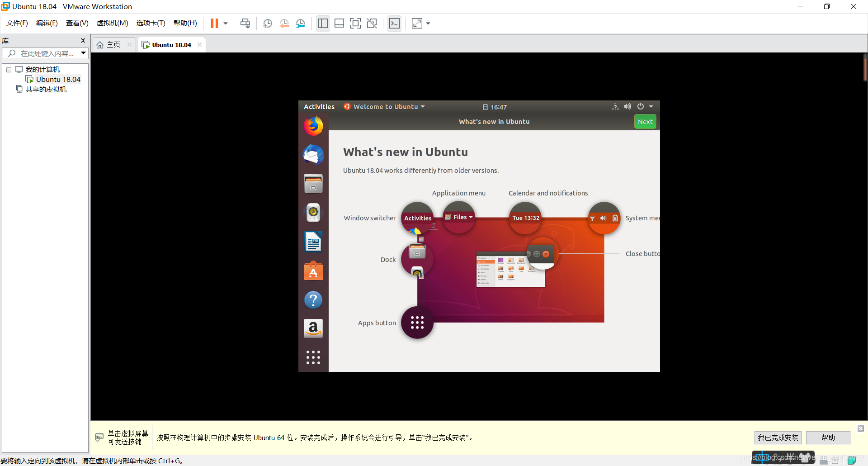Open Rhythmbox music player from the dock
The width and height of the screenshot is (868, 466).
tap(313, 213)
